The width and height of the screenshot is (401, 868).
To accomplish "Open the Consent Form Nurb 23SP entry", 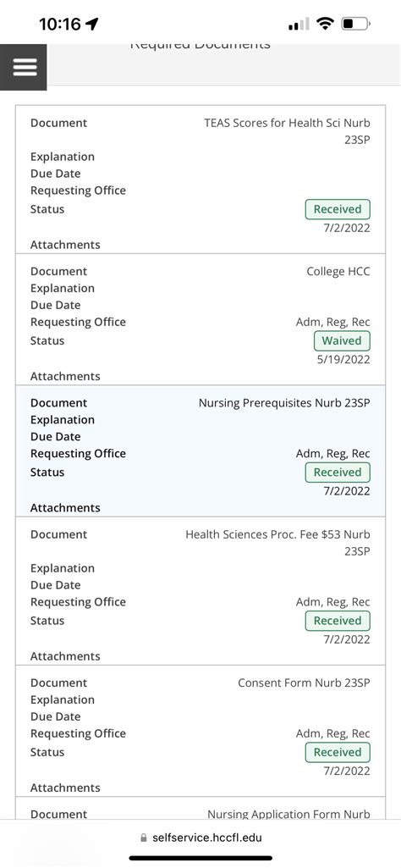I will point(200,732).
